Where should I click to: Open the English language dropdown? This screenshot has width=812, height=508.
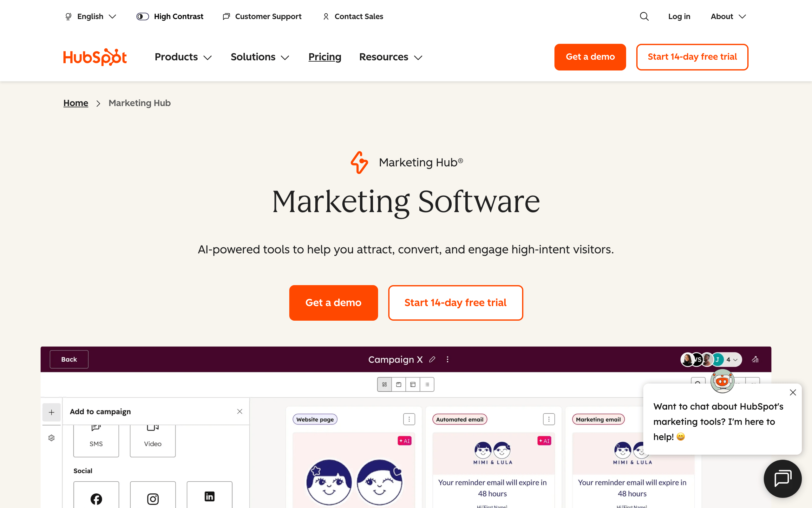[x=91, y=17]
